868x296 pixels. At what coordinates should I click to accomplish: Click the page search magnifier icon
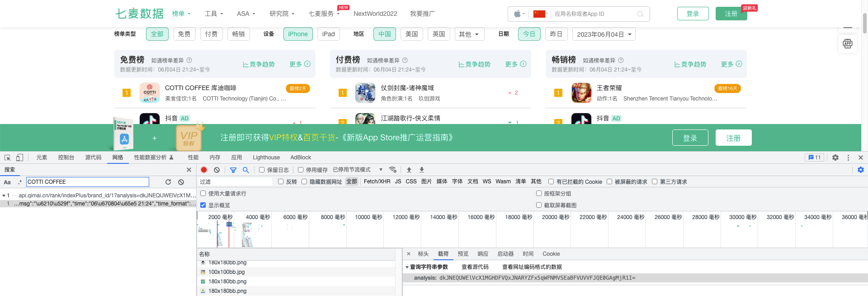click(640, 14)
